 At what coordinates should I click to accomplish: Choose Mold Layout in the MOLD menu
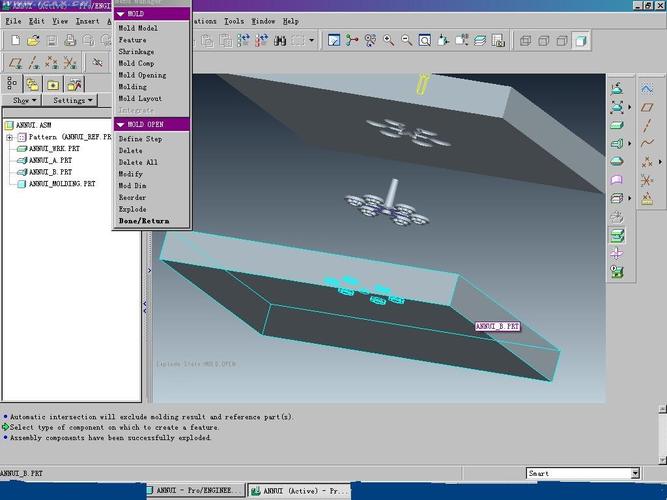tap(140, 99)
